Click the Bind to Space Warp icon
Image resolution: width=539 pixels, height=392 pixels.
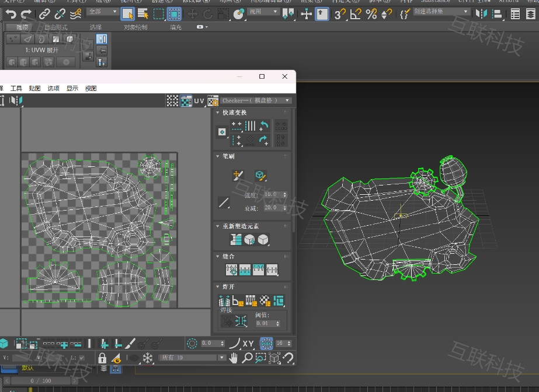click(76, 14)
